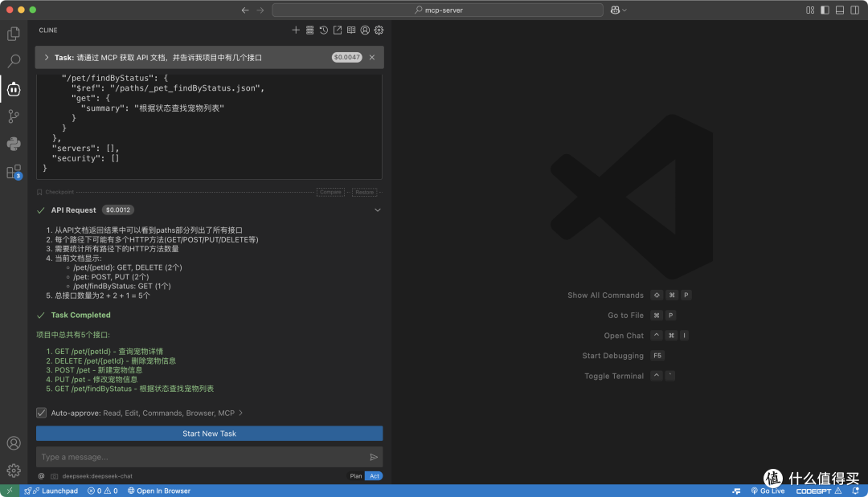
Task: Click the Restore checkpoint button
Action: (x=364, y=193)
